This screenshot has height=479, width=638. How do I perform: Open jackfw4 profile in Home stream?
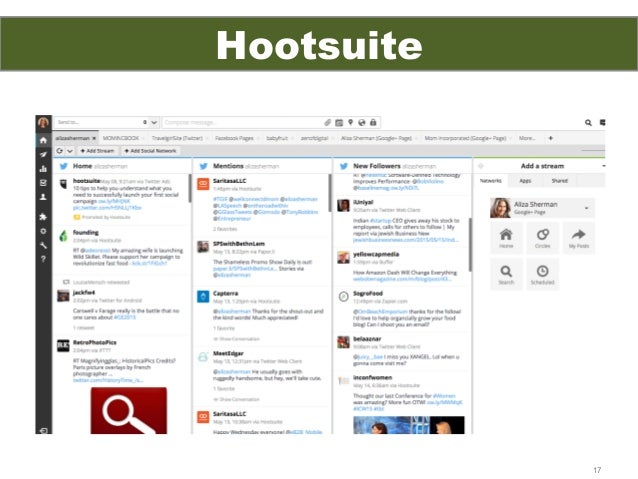[84, 292]
